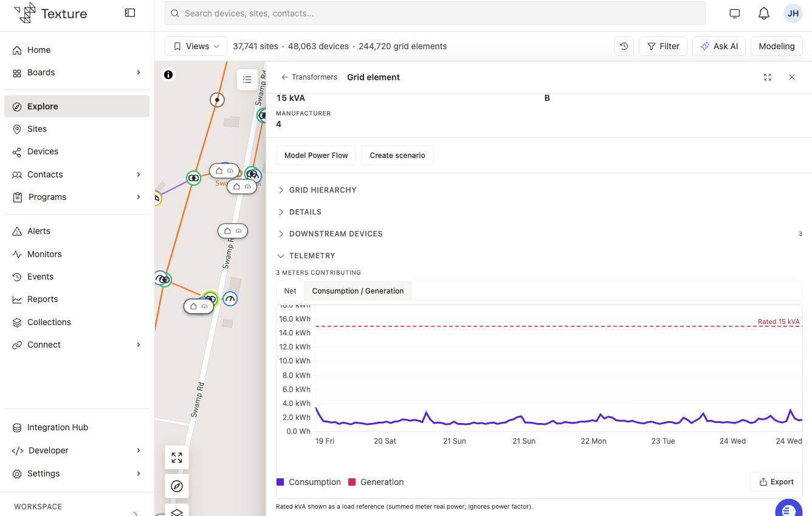Select Consumption / Generation tab
The image size is (812, 516).
(x=358, y=291)
